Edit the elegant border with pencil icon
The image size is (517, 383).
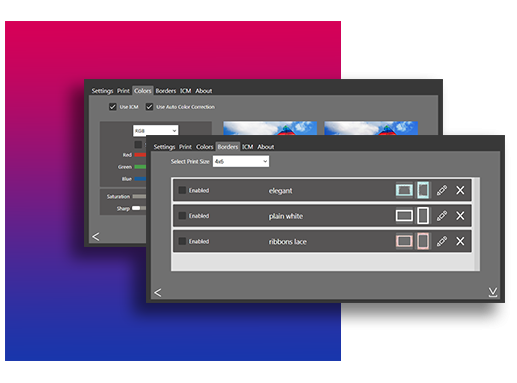click(x=442, y=190)
